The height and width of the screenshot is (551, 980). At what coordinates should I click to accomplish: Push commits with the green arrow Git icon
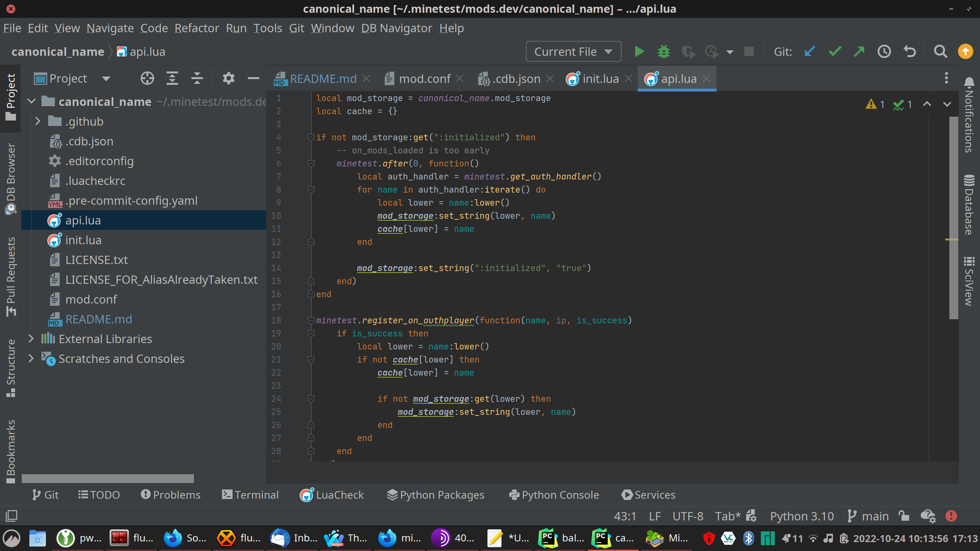pos(859,51)
